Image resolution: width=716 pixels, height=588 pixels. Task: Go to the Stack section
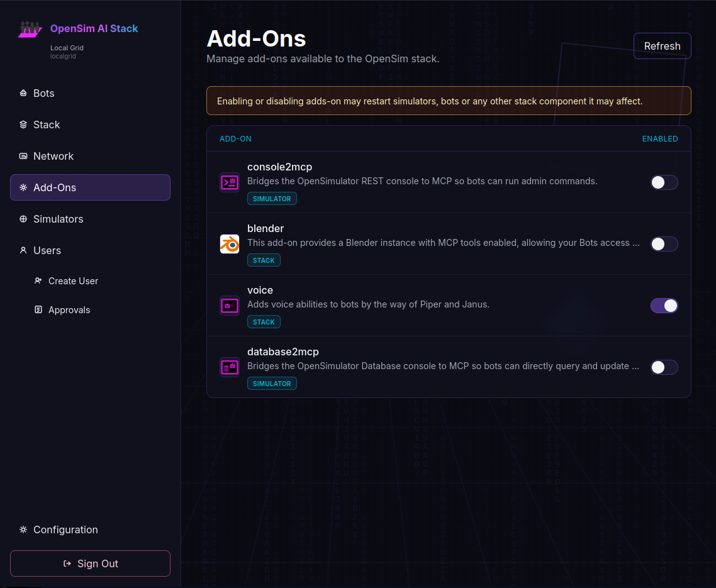click(90, 125)
